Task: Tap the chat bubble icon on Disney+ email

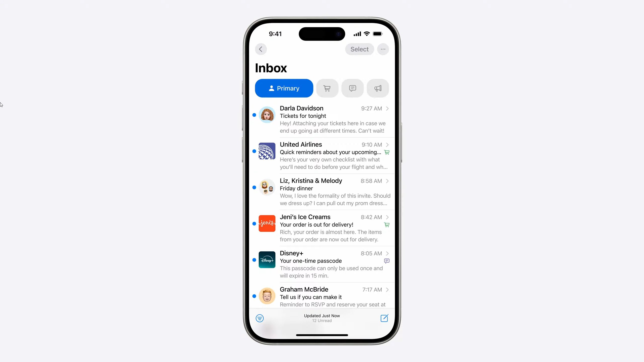Action: pos(387,261)
